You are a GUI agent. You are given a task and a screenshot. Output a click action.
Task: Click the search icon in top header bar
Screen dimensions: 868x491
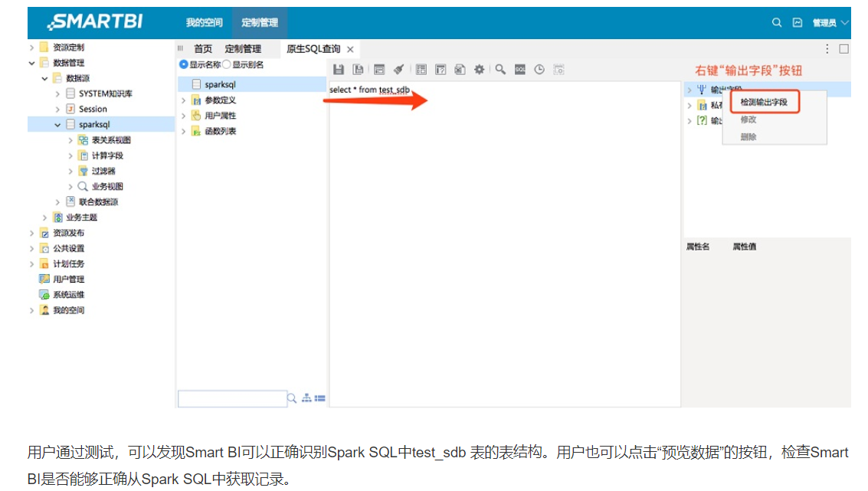coord(777,23)
